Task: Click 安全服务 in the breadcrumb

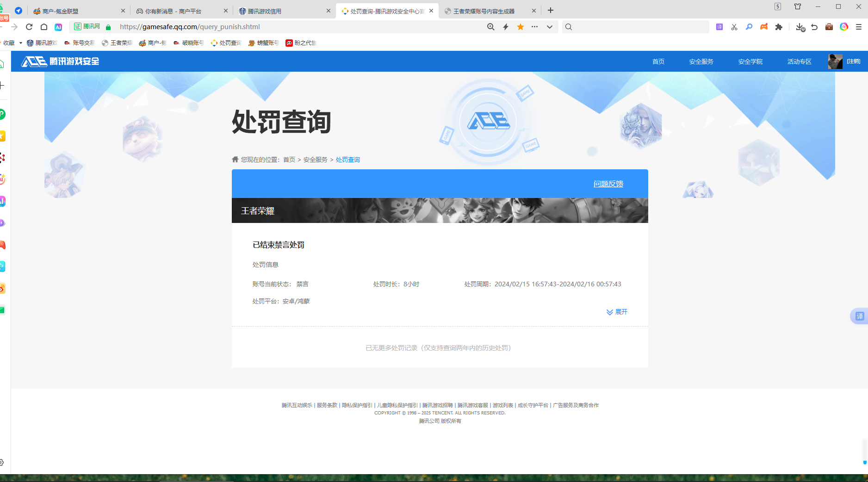Action: tap(316, 160)
